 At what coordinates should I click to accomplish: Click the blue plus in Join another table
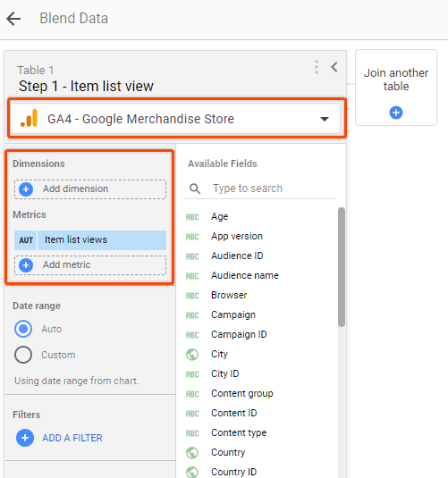pos(396,113)
